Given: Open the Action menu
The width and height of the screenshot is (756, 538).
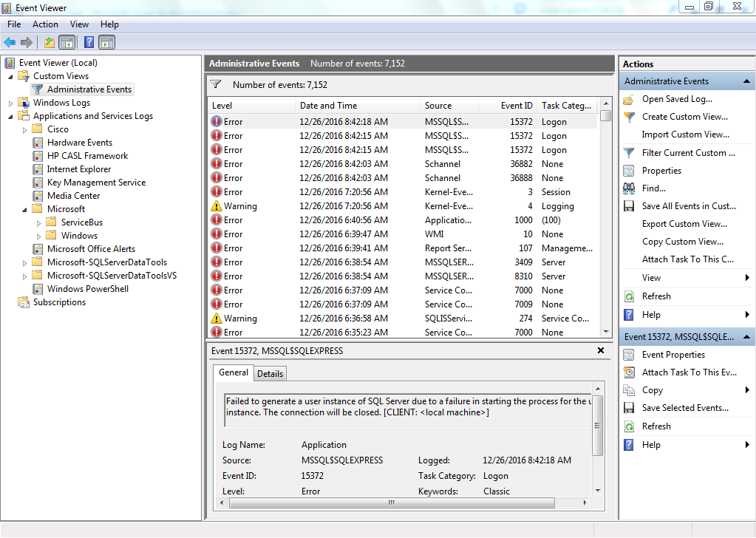Looking at the screenshot, I should [45, 24].
